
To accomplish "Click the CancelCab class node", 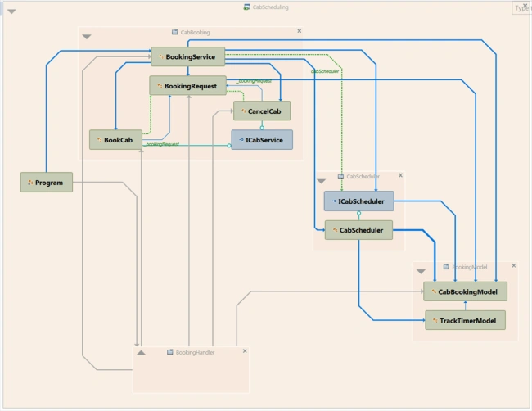I will coord(262,111).
